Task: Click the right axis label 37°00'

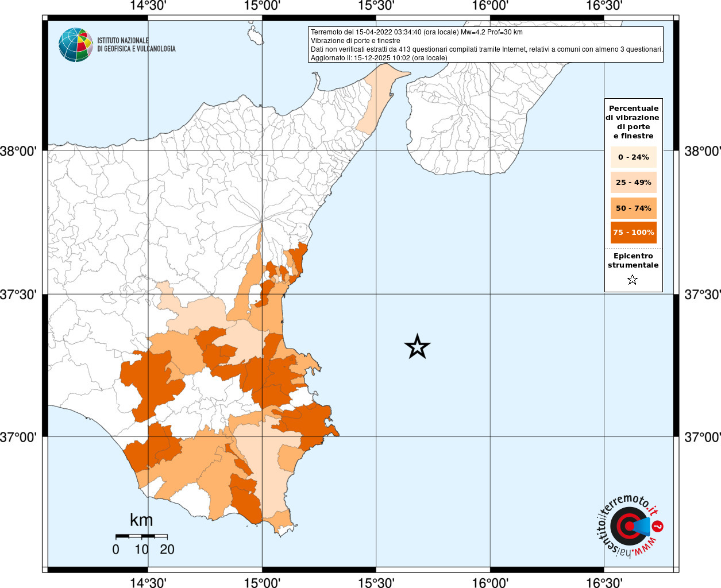Action: click(x=702, y=437)
